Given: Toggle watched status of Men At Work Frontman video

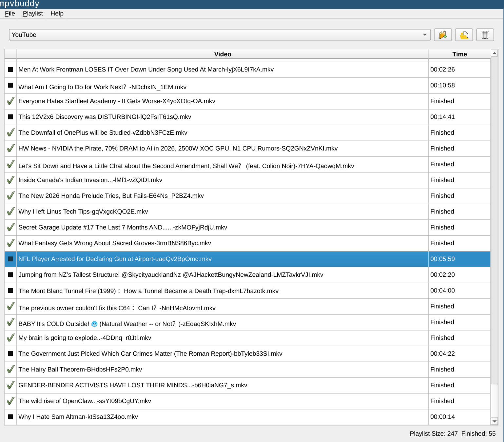Looking at the screenshot, I should click(10, 70).
